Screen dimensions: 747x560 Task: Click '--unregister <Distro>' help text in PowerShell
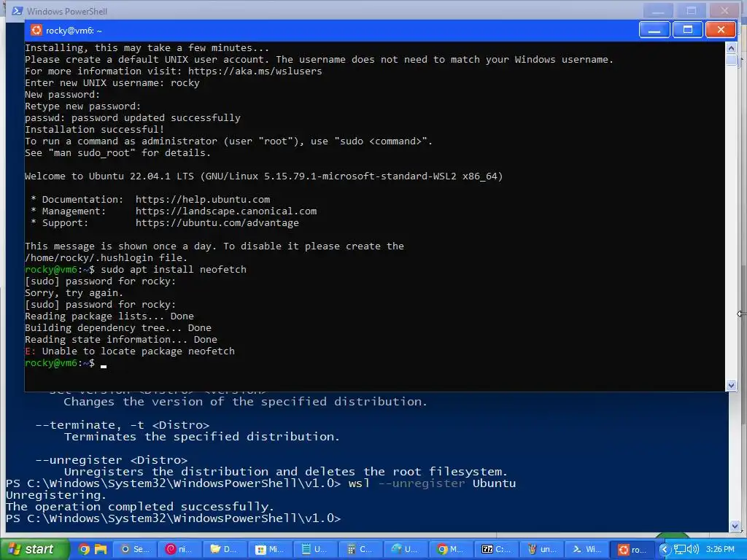click(x=111, y=460)
